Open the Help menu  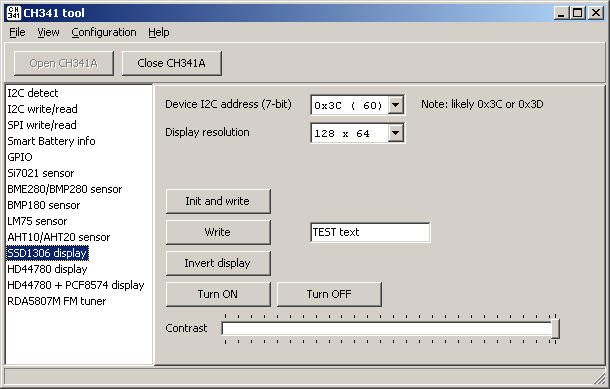(159, 32)
